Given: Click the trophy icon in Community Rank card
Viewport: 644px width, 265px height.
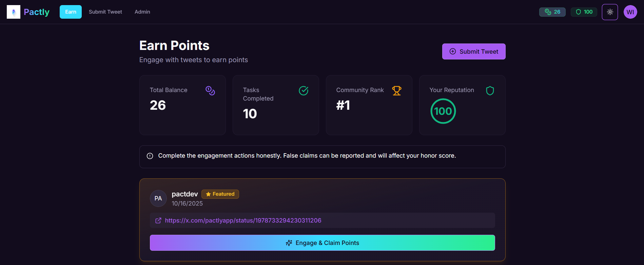Looking at the screenshot, I should pyautogui.click(x=397, y=91).
